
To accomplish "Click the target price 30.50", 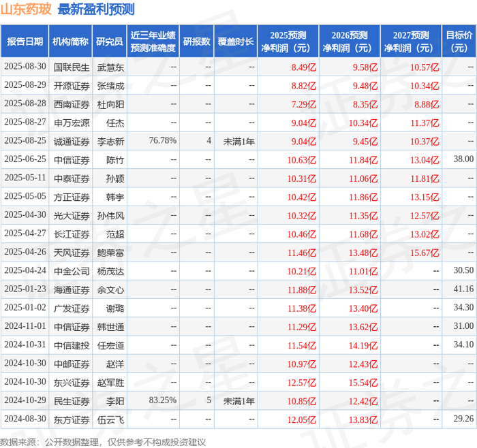I will [463, 270].
